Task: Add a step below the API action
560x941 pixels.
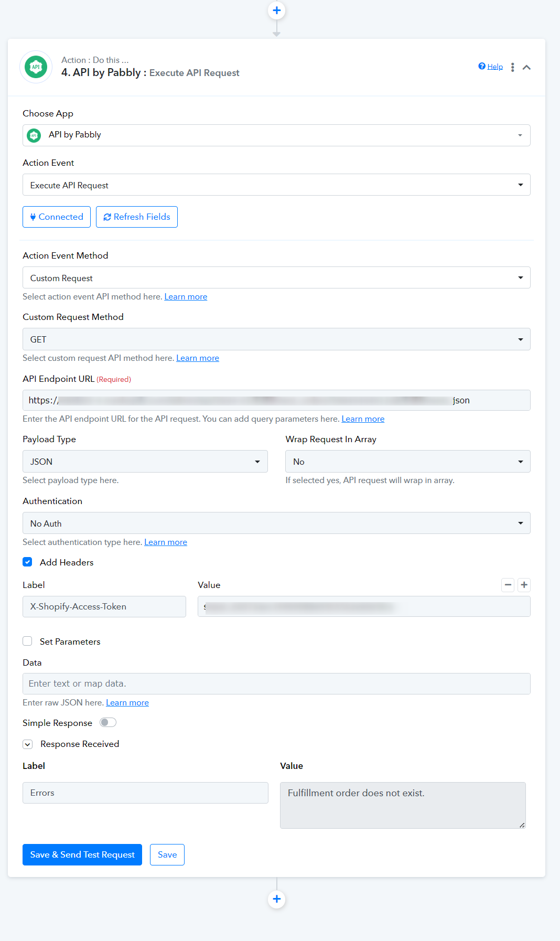Action: [x=276, y=899]
